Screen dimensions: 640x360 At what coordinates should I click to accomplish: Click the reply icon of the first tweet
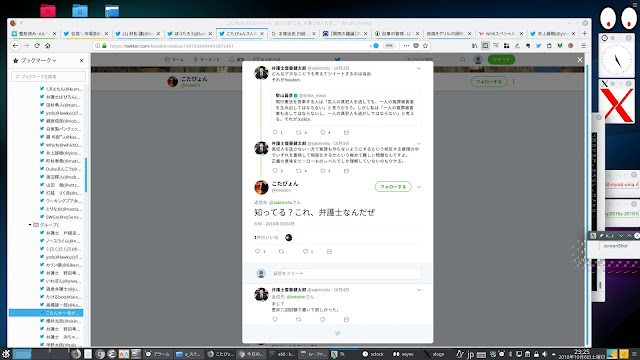[x=275, y=132]
